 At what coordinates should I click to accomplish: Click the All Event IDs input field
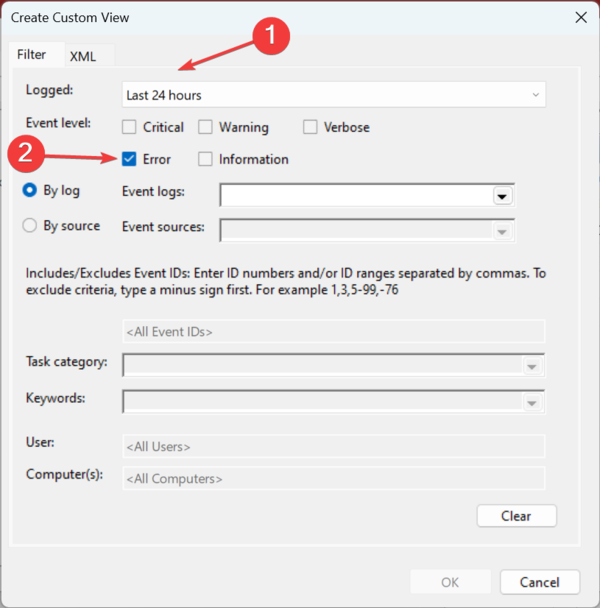334,332
